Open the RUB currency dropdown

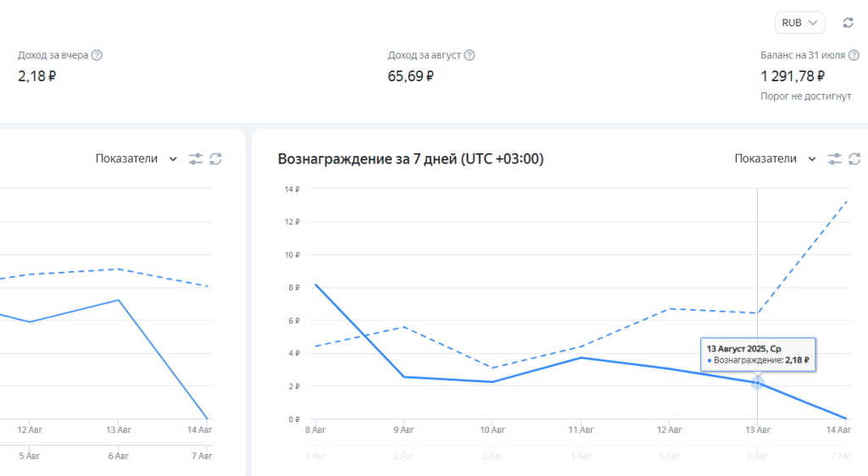pos(799,23)
